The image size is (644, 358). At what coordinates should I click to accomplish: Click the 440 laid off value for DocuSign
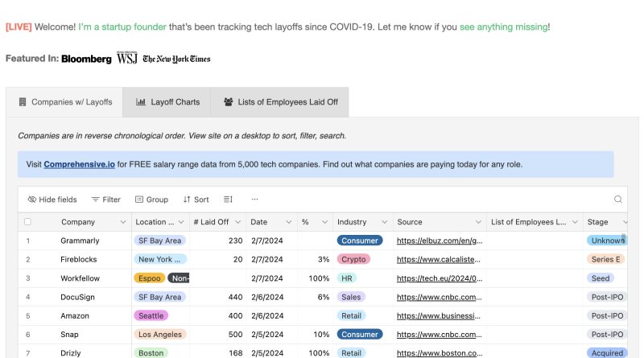click(235, 297)
